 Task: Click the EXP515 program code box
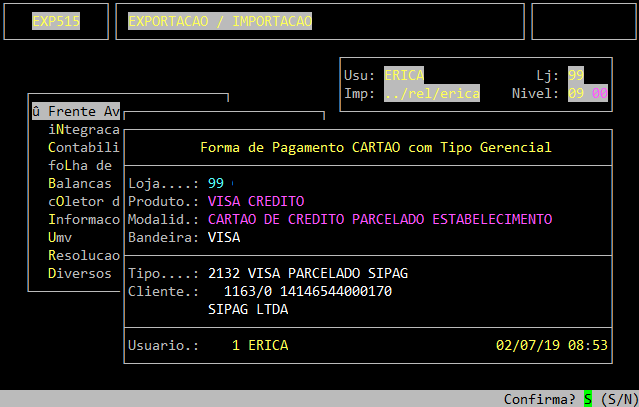[x=56, y=21]
